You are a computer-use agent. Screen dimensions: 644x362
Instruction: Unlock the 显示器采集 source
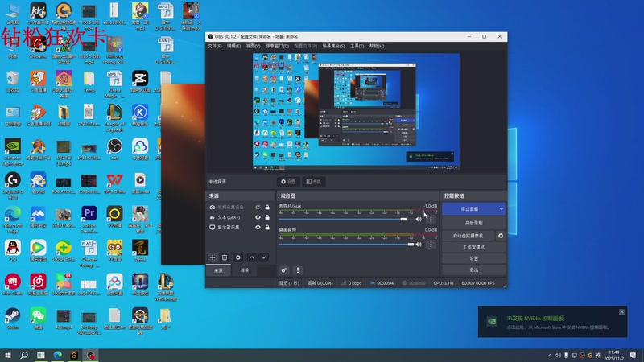click(x=267, y=227)
